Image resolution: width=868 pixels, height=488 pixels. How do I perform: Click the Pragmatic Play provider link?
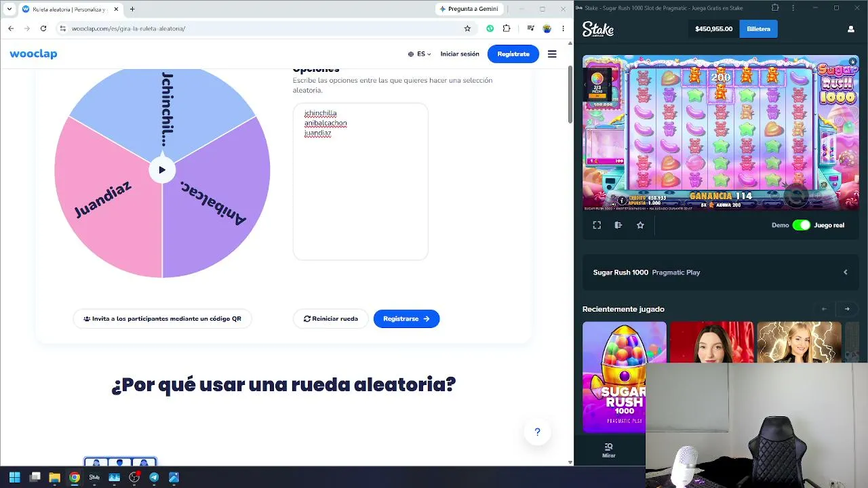pos(676,272)
